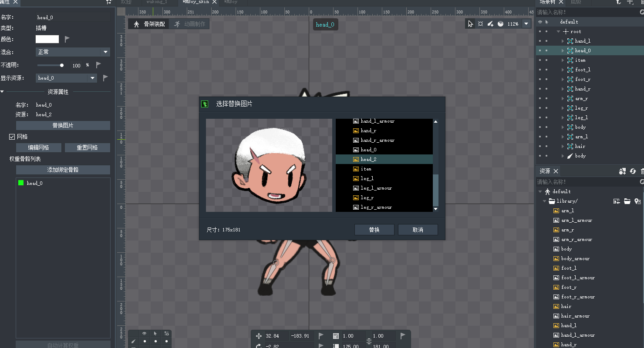The width and height of the screenshot is (644, 348).
Task: Click the search icon in scene tree search
Action: (642, 12)
